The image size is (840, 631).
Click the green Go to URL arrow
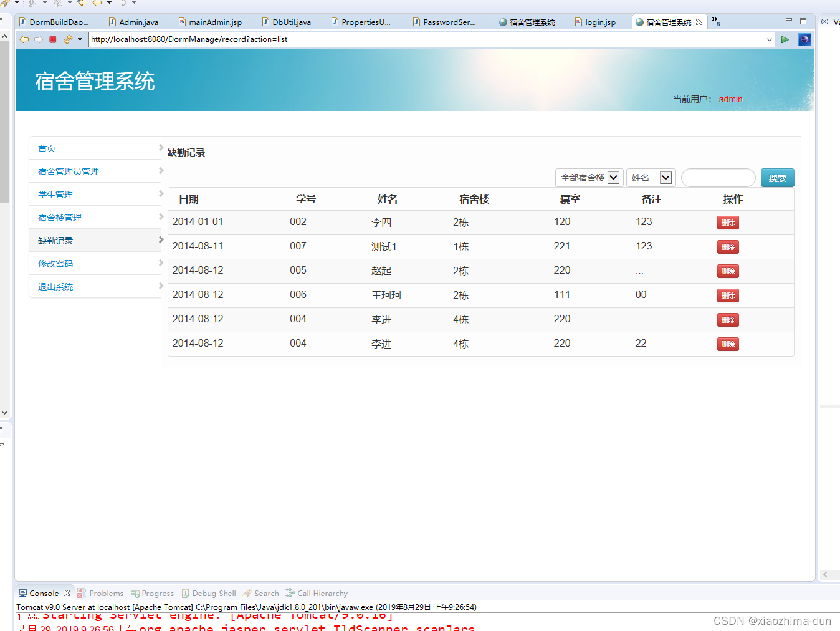[x=785, y=39]
